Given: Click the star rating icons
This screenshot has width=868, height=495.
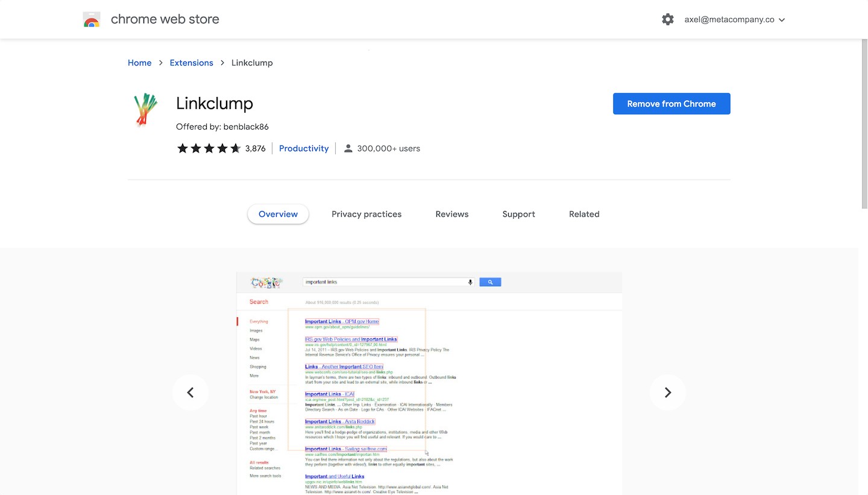Looking at the screenshot, I should pos(209,148).
